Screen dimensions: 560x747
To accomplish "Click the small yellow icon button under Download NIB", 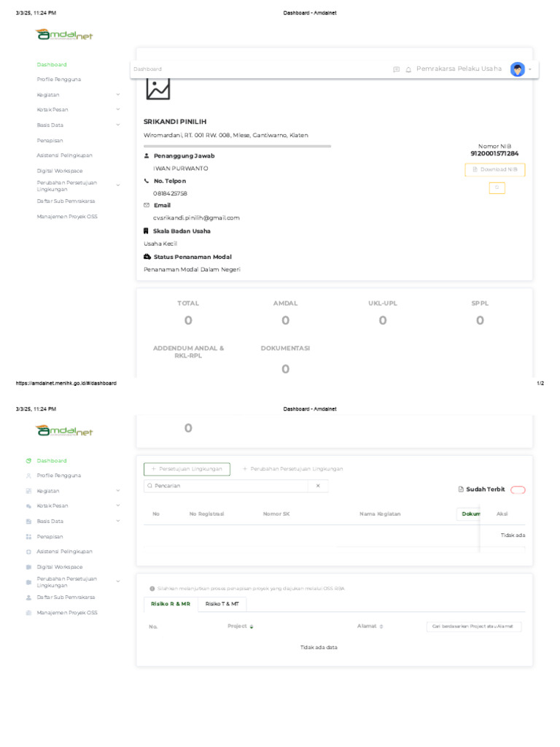I will [x=497, y=188].
